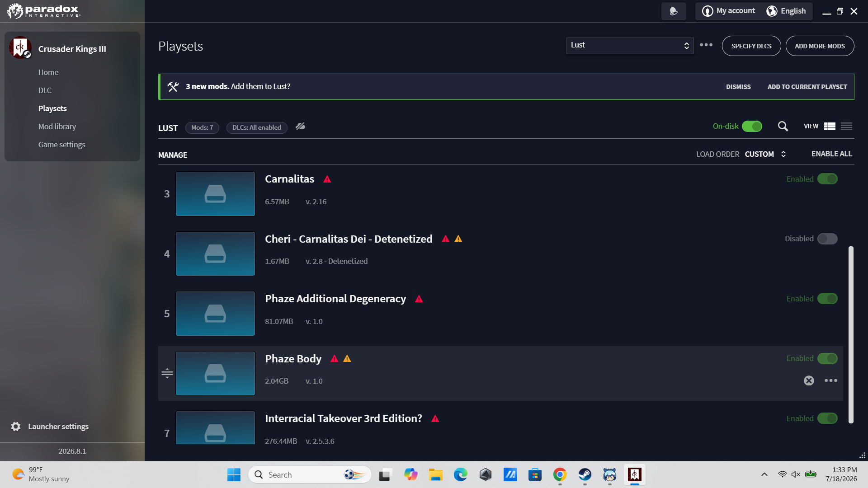Disable the Phaze Body mod toggle
Screen dimensions: 868x488
[x=827, y=358]
